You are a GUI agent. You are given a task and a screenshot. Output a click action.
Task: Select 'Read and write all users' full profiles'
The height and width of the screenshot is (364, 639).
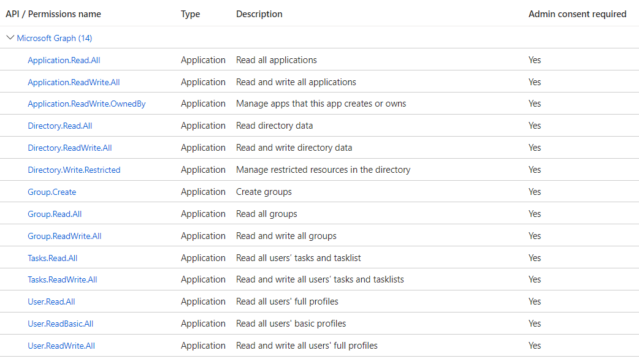coord(307,346)
